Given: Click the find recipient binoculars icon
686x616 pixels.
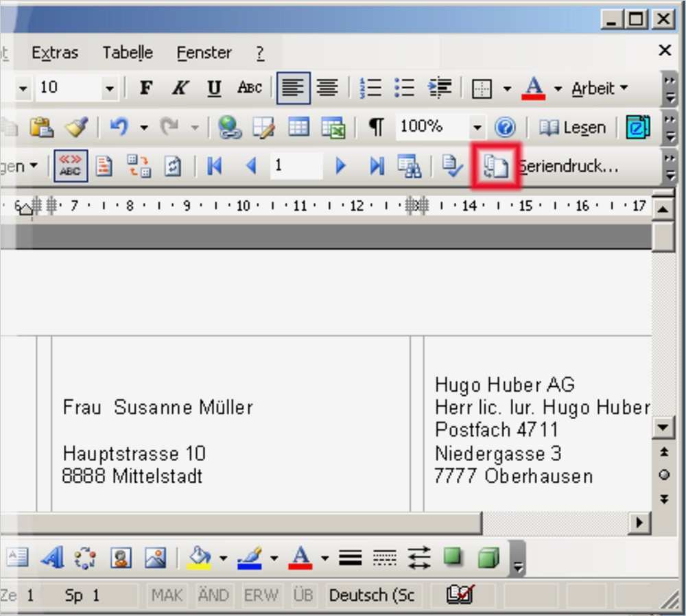Looking at the screenshot, I should 410,165.
